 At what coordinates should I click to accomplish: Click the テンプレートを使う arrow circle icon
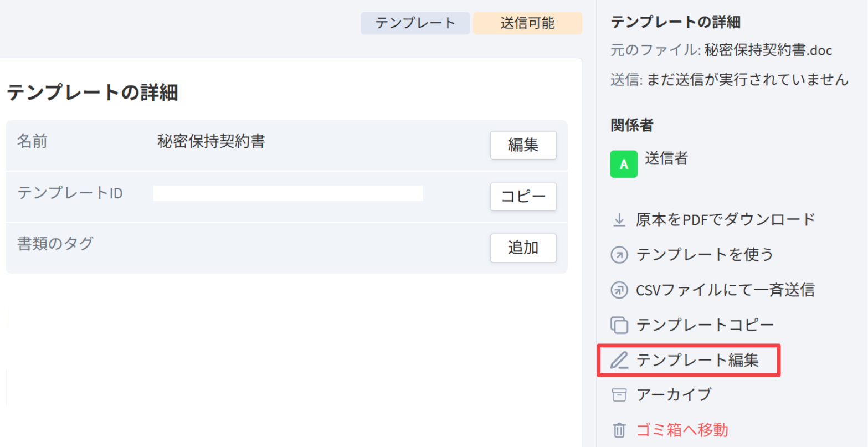click(x=619, y=255)
